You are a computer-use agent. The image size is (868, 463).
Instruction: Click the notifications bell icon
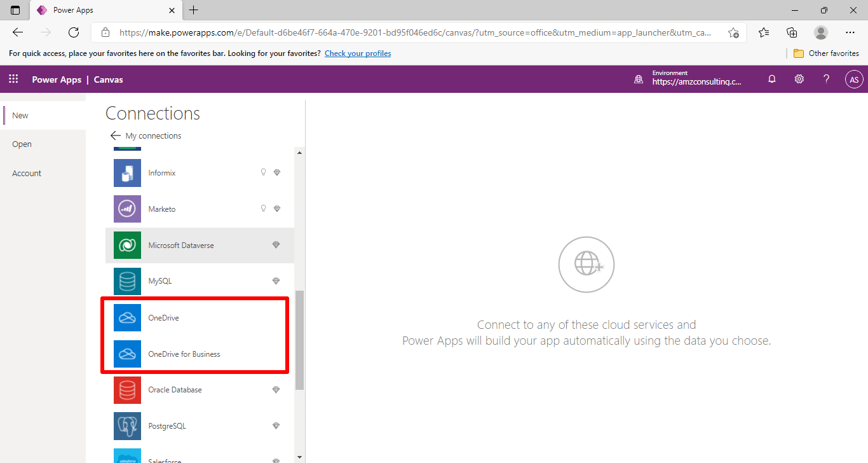[x=771, y=79]
